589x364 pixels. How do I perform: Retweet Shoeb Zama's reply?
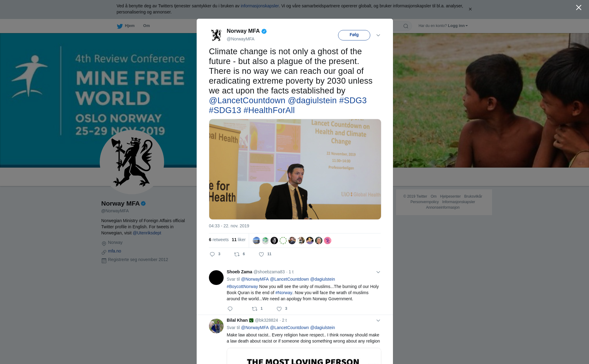[x=255, y=309]
